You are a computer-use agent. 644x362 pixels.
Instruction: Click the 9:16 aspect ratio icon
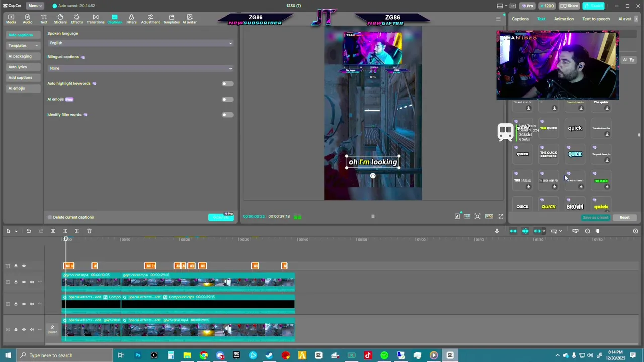point(489,216)
